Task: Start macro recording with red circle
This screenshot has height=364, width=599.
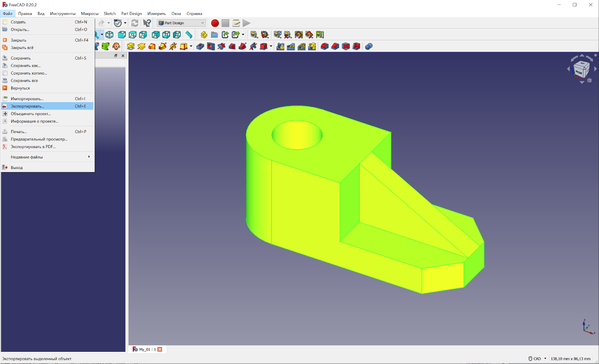Action: tap(215, 23)
